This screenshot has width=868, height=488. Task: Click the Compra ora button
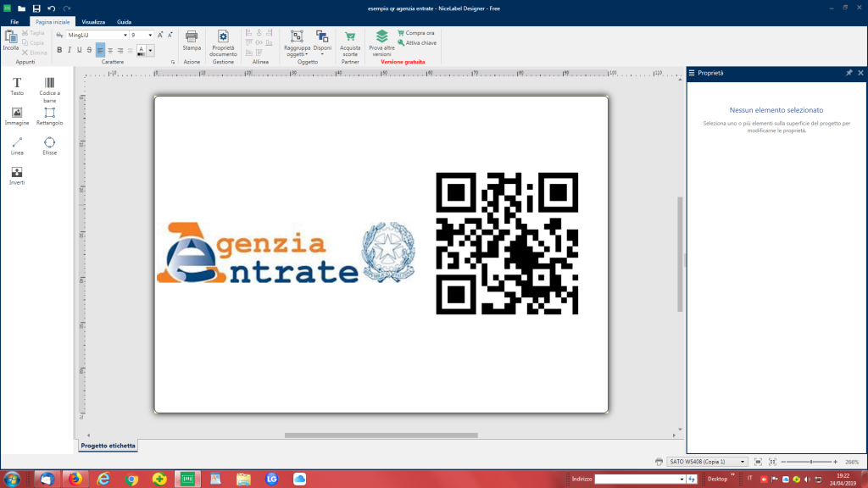click(415, 33)
